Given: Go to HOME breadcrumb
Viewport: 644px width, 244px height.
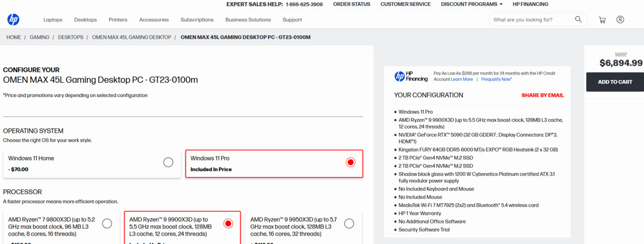Looking at the screenshot, I should [14, 38].
